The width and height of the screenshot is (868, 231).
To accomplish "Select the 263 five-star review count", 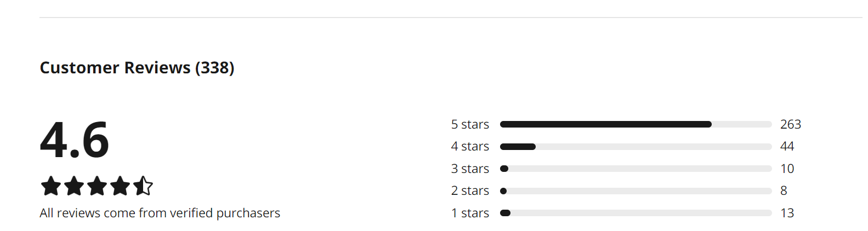I will coord(791,124).
